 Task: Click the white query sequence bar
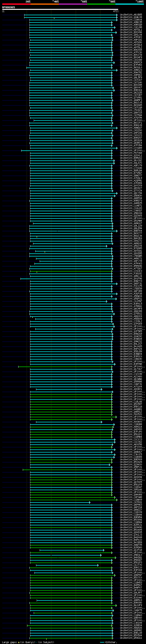tap(60, 10)
